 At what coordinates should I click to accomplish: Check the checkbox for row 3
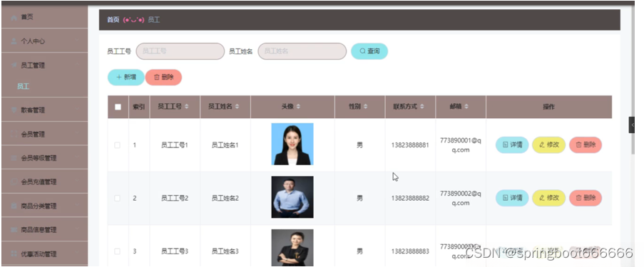[118, 251]
